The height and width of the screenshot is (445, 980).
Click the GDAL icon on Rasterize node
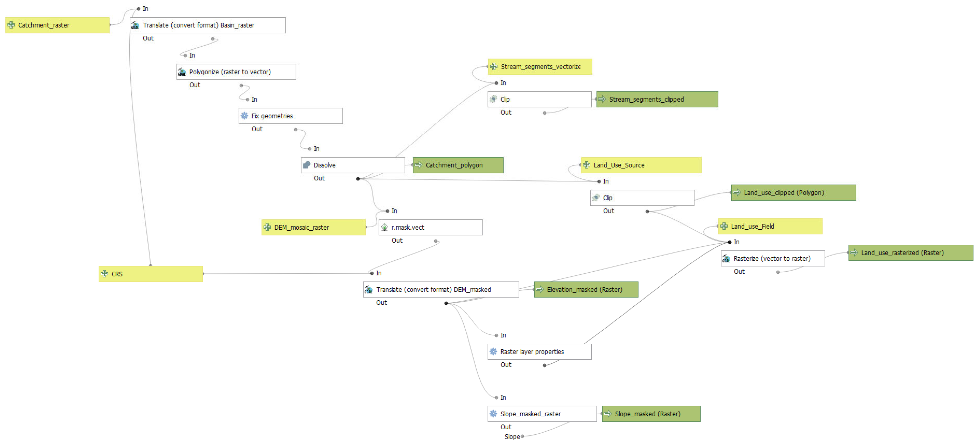coord(726,259)
